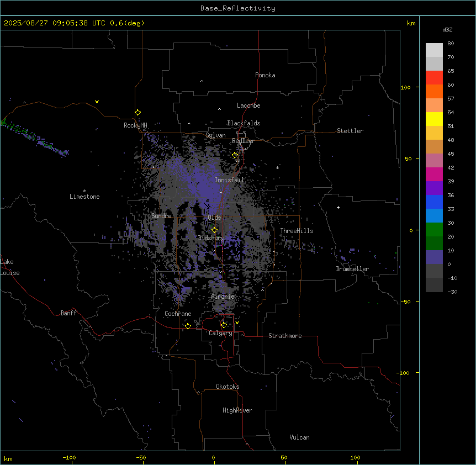Click the Strathmore label
The image size is (476, 465).
click(285, 336)
